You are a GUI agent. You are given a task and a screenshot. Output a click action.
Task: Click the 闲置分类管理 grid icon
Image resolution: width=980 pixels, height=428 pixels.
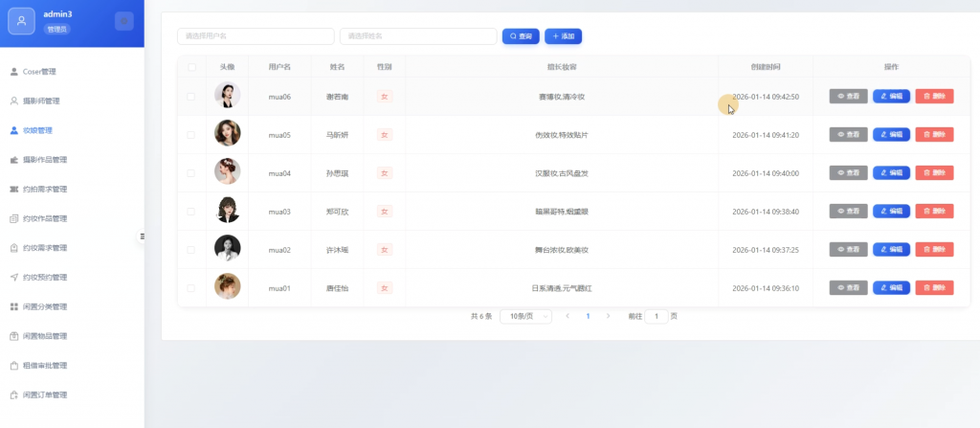13,306
